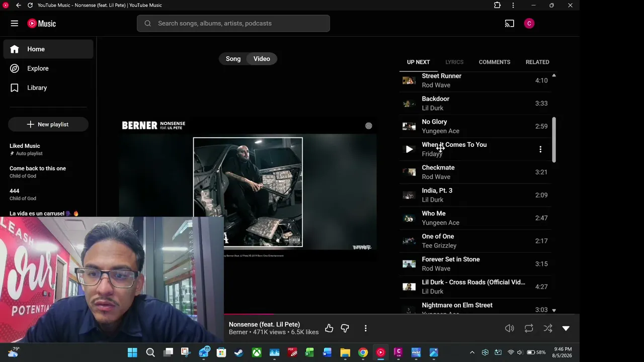
Task: Open the Liked Music playlist
Action: 48,149
